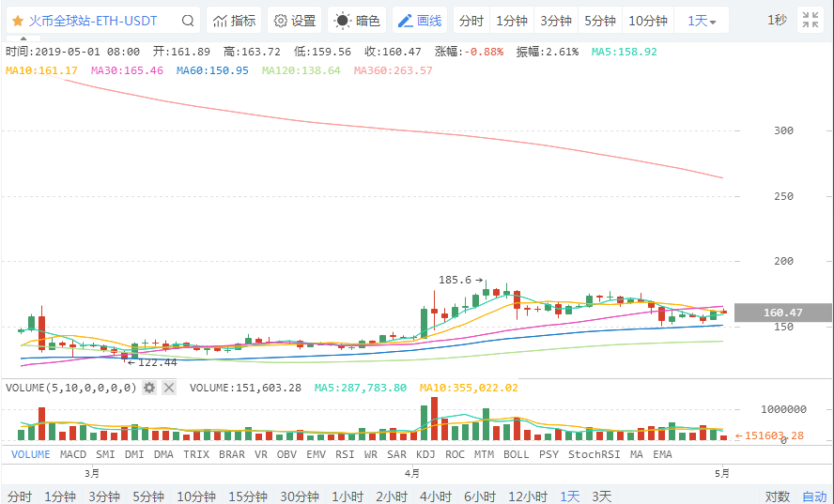This screenshot has height=504, width=834.
Task: Click the 1秒 refresh rate label
Action: click(777, 21)
